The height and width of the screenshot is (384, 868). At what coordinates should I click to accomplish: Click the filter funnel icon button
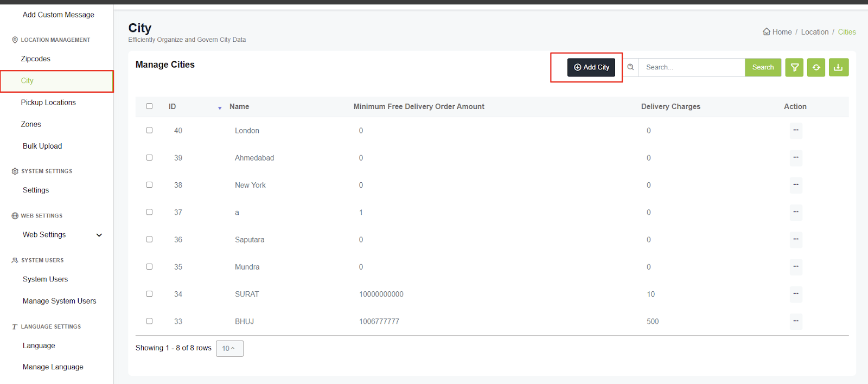(x=794, y=67)
